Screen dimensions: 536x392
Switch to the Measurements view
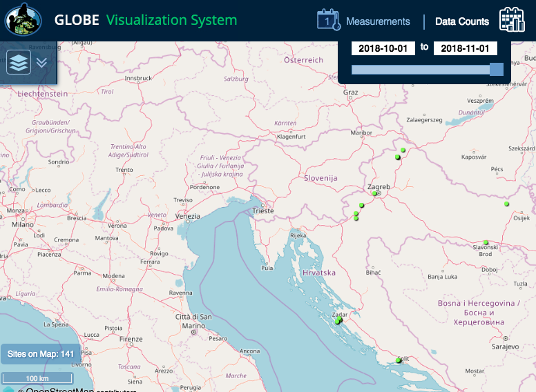tap(378, 21)
